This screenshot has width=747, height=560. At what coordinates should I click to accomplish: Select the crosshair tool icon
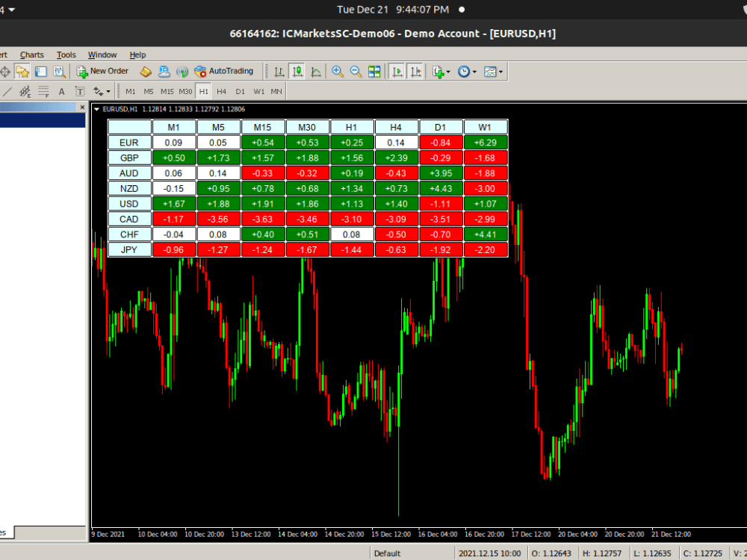pos(4,72)
